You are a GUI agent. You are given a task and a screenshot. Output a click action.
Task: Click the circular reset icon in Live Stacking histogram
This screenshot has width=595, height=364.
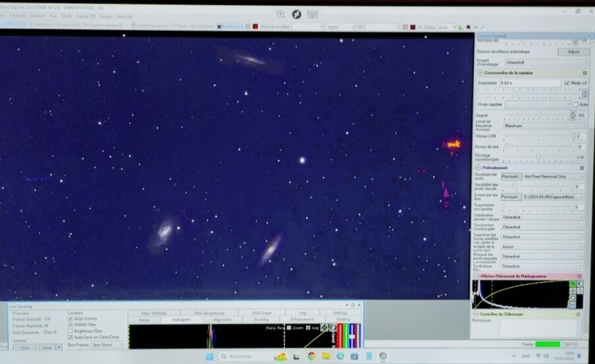pos(333,328)
